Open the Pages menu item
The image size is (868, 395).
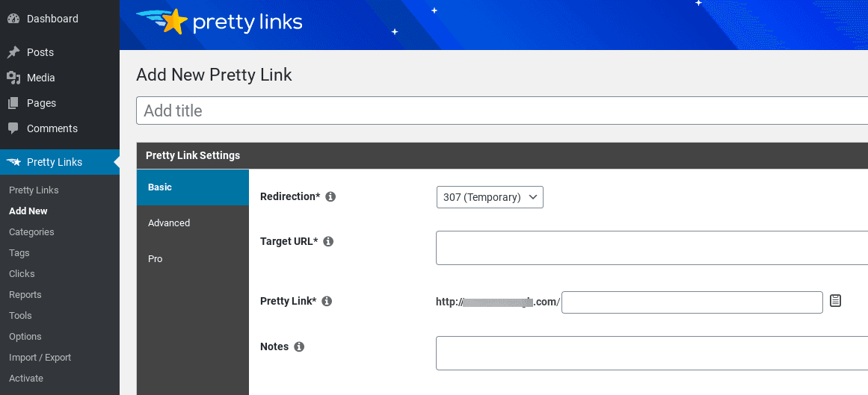click(41, 103)
